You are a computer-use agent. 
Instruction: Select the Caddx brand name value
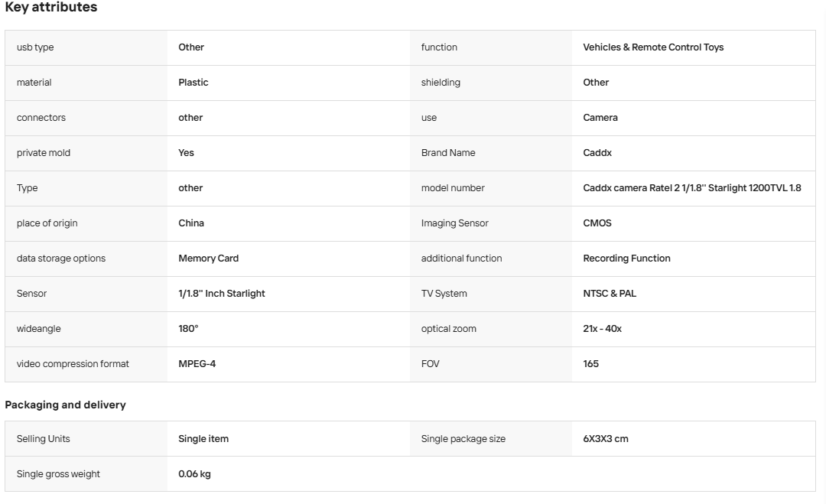tap(597, 153)
